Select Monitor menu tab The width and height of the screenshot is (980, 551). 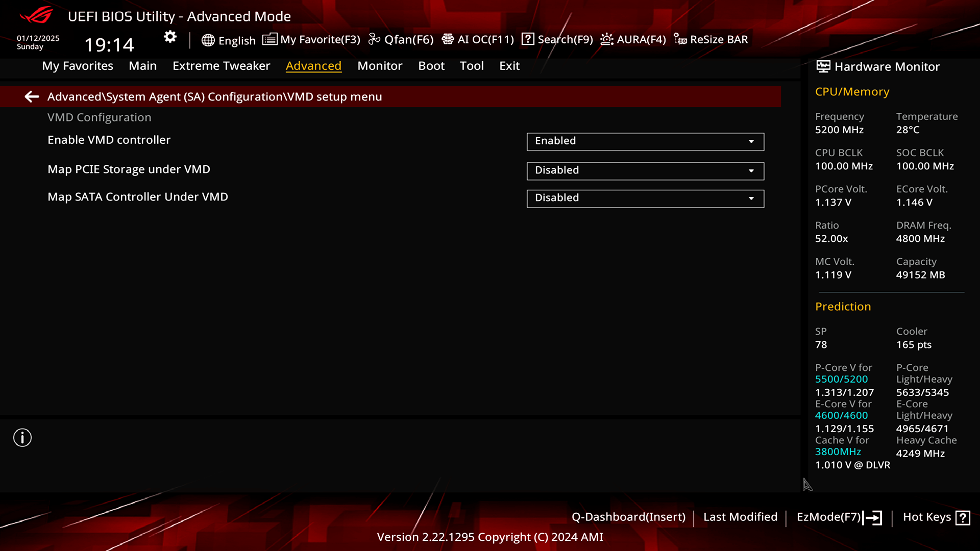click(380, 65)
